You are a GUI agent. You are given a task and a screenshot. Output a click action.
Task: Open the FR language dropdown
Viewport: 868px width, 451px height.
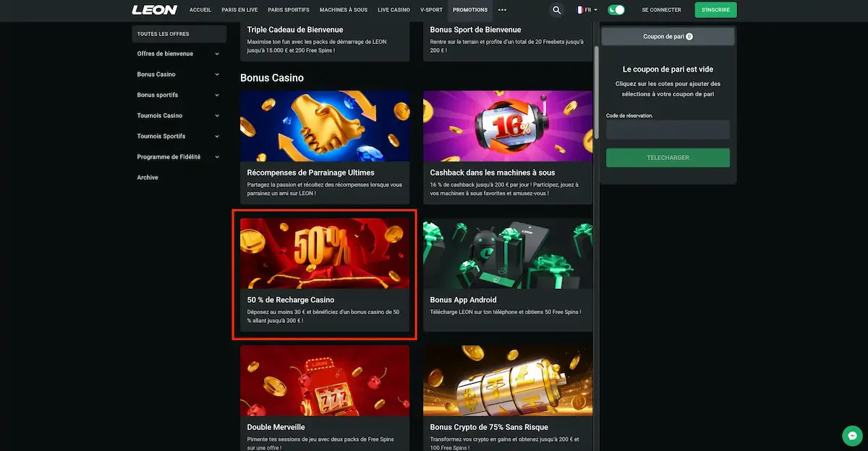click(x=586, y=10)
